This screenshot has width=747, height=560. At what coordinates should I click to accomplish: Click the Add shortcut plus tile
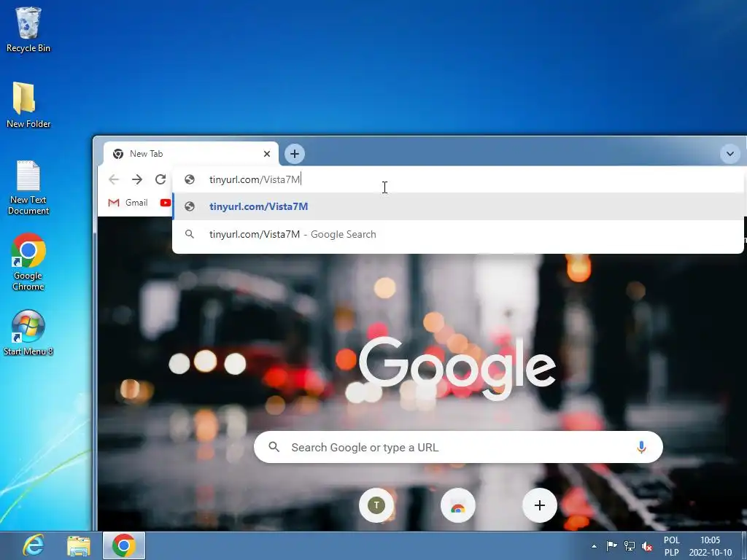point(540,505)
